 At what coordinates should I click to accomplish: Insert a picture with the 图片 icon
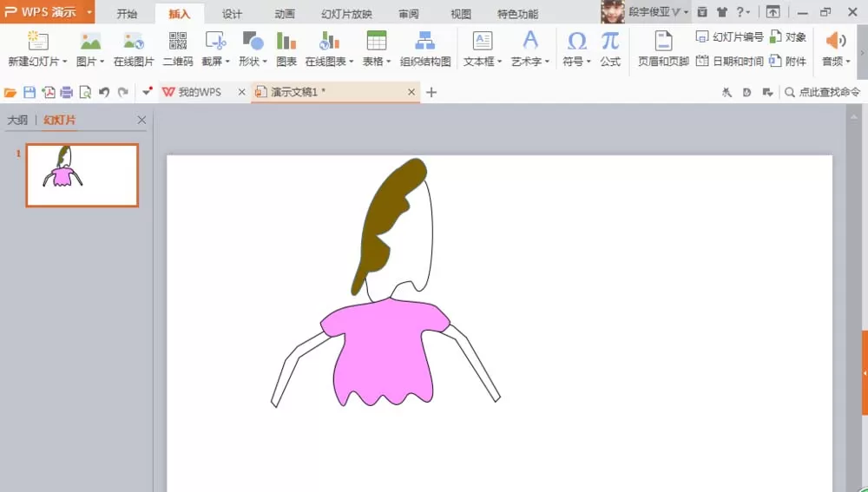pos(90,41)
